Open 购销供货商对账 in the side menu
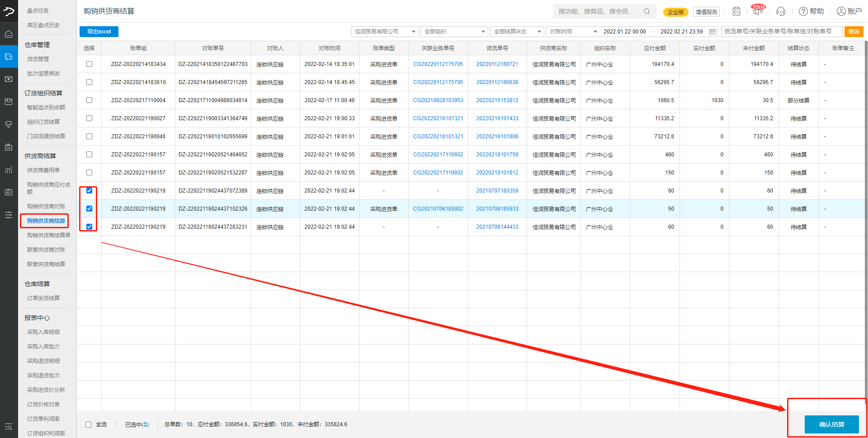This screenshot has height=438, width=868. pos(46,206)
